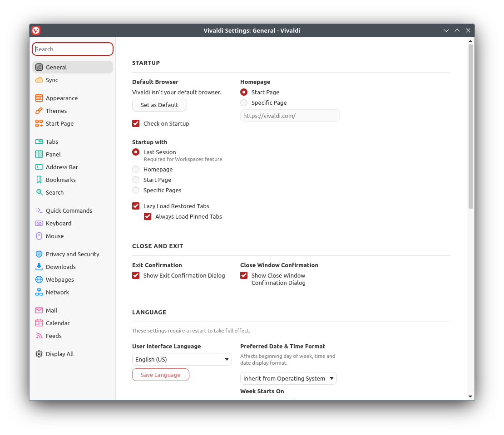
Task: Open Address Bar settings section
Action: (73, 167)
